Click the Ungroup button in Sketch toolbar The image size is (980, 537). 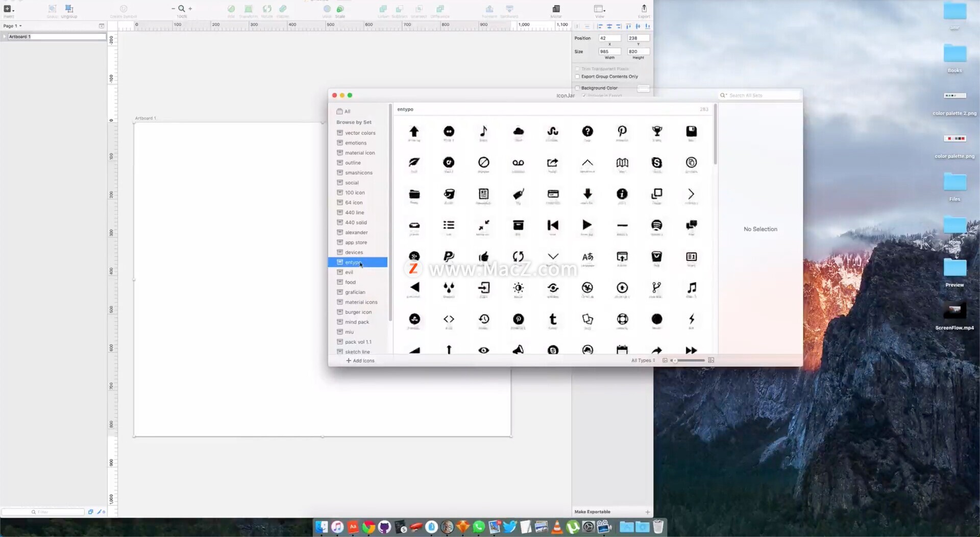(69, 11)
